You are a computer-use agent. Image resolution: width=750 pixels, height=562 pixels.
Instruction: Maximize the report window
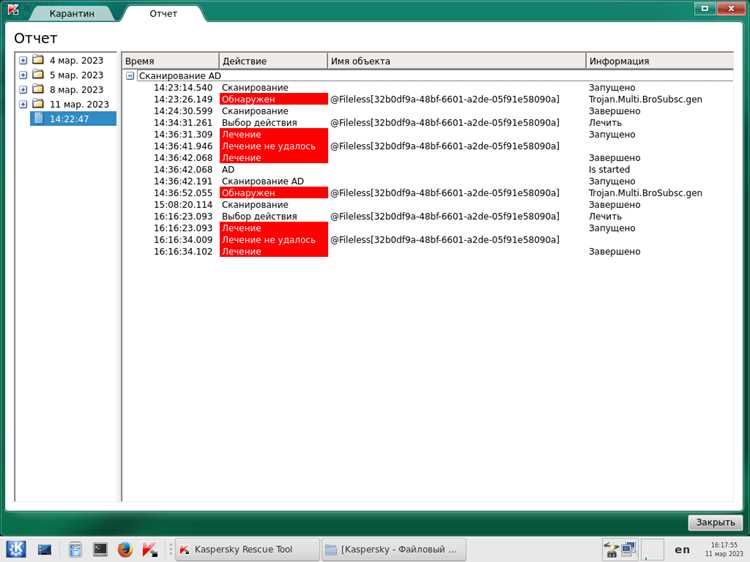[705, 8]
